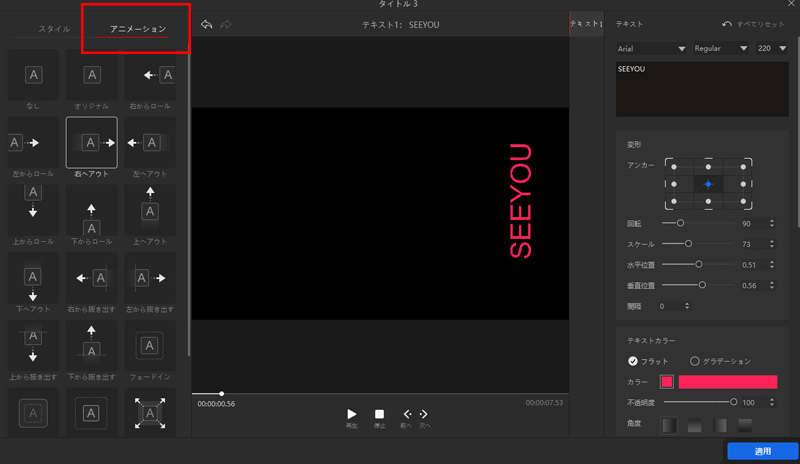Click the 水平位置 value stepper arrows
This screenshot has height=464, width=800.
(771, 264)
